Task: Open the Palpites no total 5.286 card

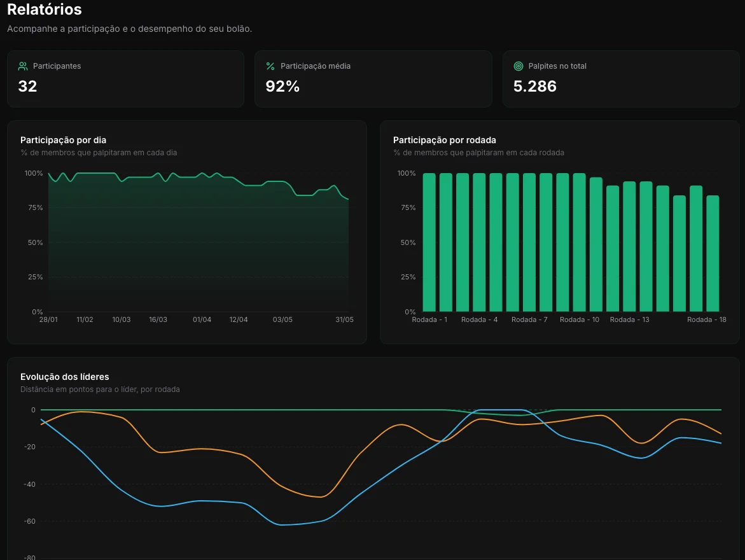Action: (621, 79)
